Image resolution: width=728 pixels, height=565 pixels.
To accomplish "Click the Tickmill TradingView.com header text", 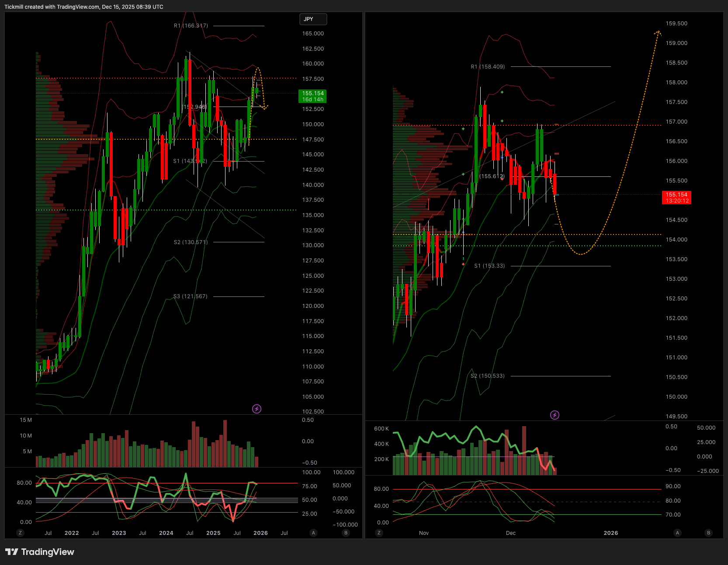I will tap(84, 7).
